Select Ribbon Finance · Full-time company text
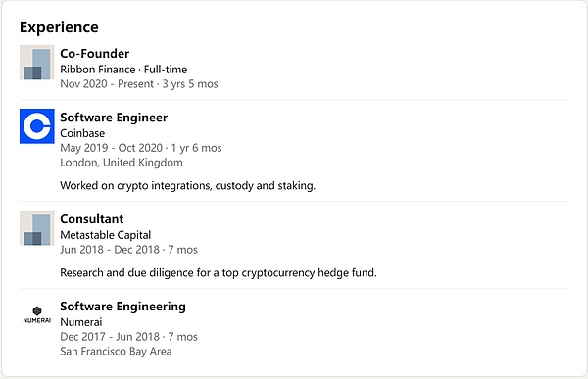The image size is (588, 379). click(x=123, y=70)
